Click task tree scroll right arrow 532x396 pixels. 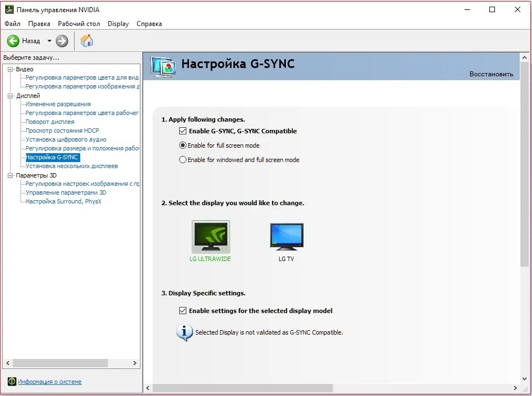[x=135, y=363]
